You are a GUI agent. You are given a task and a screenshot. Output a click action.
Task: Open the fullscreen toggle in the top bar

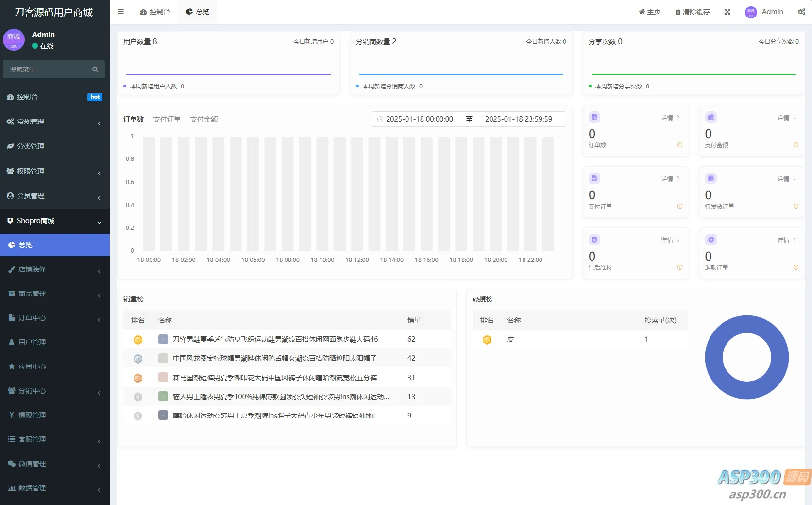(727, 11)
